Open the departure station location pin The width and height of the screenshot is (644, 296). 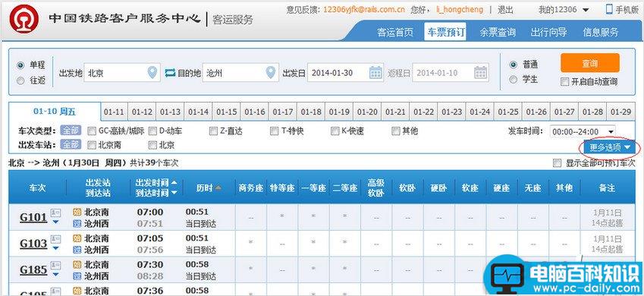tap(152, 73)
